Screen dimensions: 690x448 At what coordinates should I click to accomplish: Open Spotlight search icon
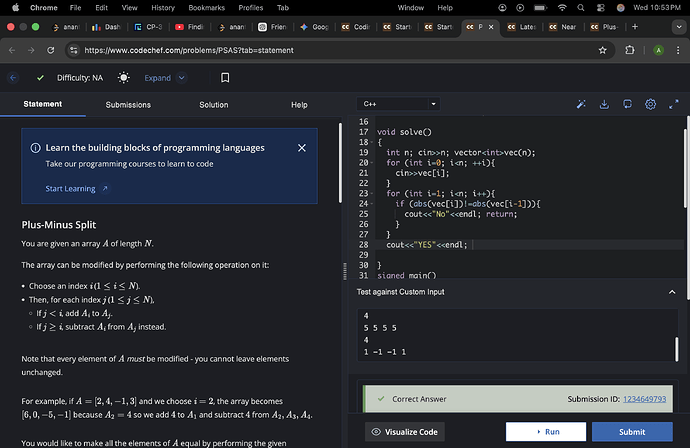click(x=581, y=7)
